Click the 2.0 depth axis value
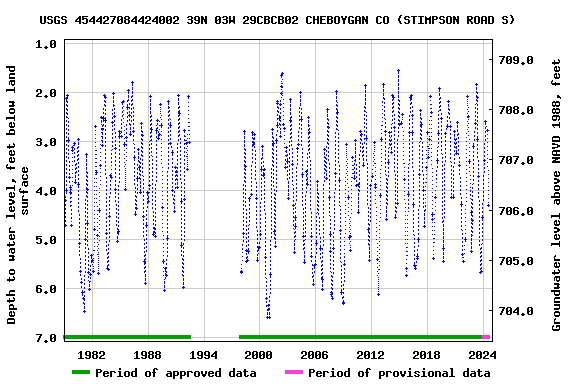Screen dimensions: 576x384 pos(46,93)
